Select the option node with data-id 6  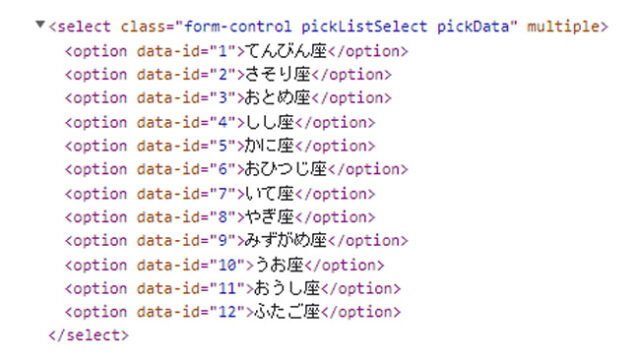coord(236,169)
